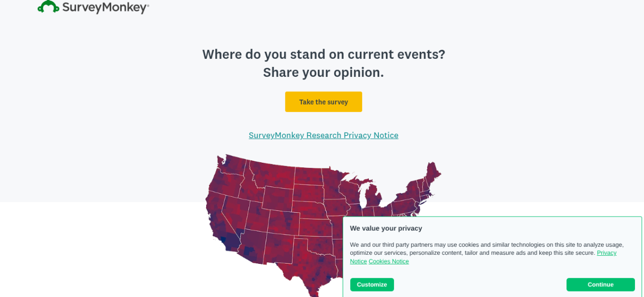The image size is (644, 297).
Task: Click California on the US map
Action: (217, 221)
